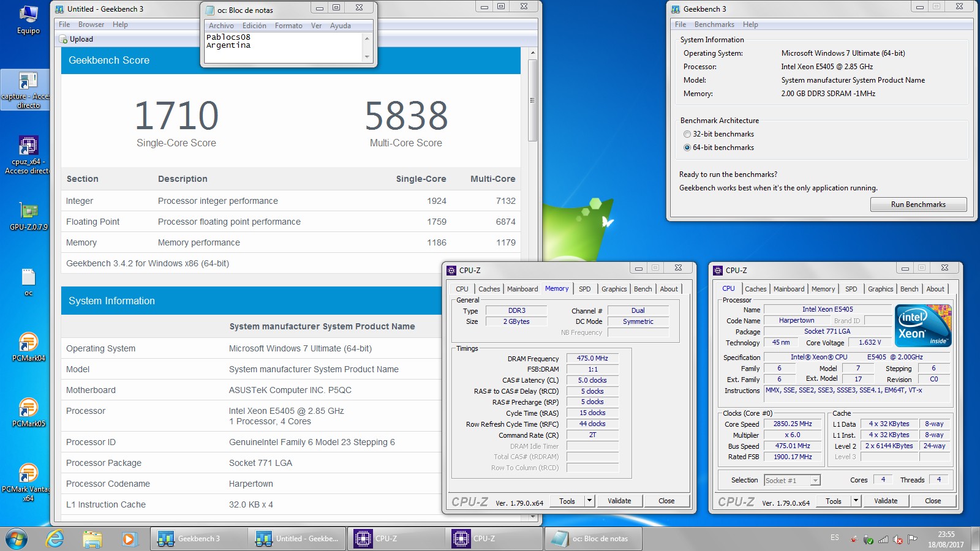Switch to Mainboard tab in CPU-Z Memory window
This screenshot has height=551, width=980.
click(522, 289)
